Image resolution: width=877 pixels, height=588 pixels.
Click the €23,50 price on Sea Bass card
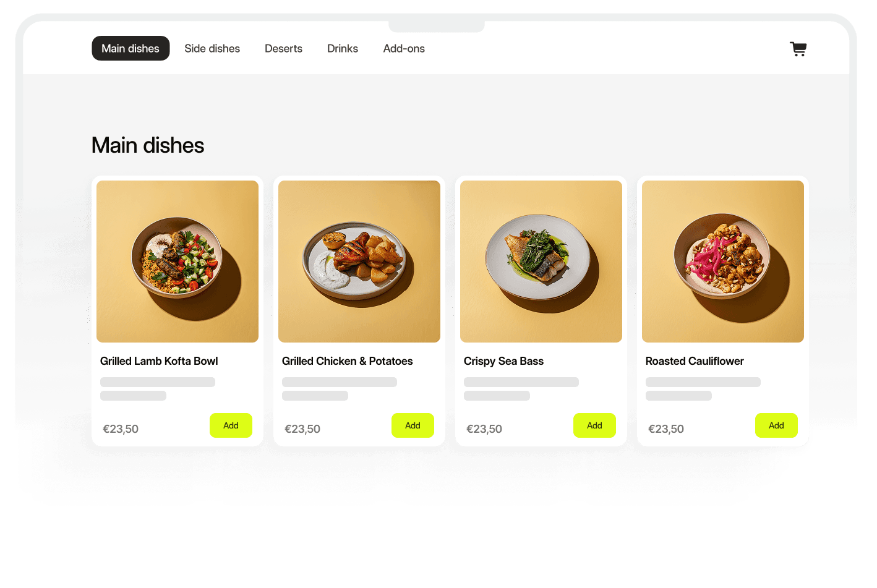click(484, 429)
